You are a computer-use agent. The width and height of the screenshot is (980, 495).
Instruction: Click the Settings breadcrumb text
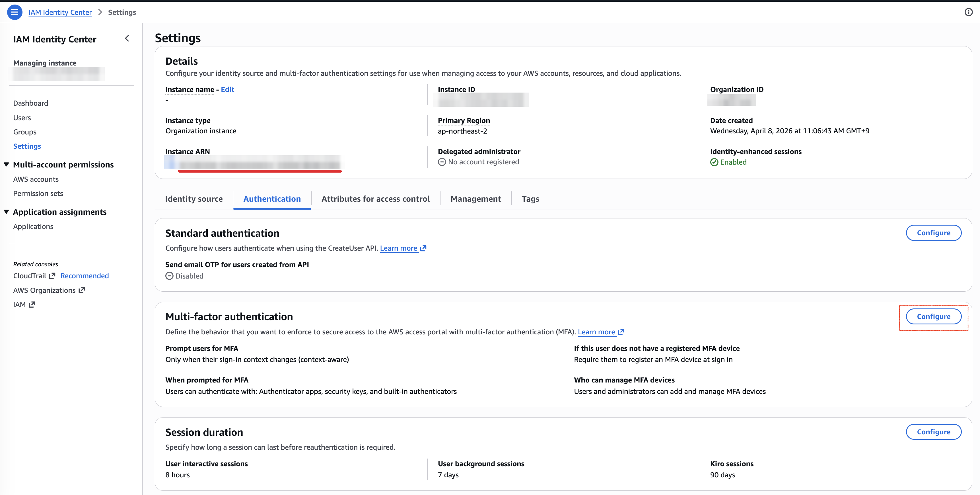[x=122, y=12]
